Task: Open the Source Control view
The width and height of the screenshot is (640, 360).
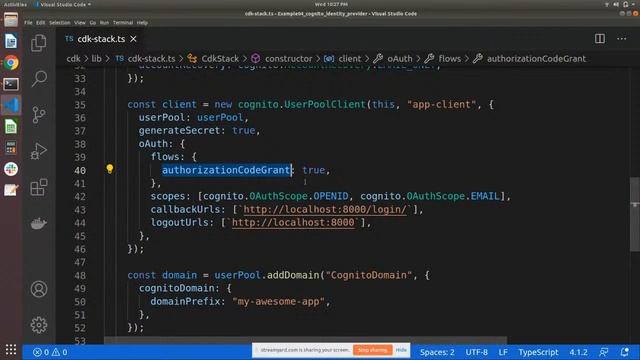Action: [x=39, y=115]
